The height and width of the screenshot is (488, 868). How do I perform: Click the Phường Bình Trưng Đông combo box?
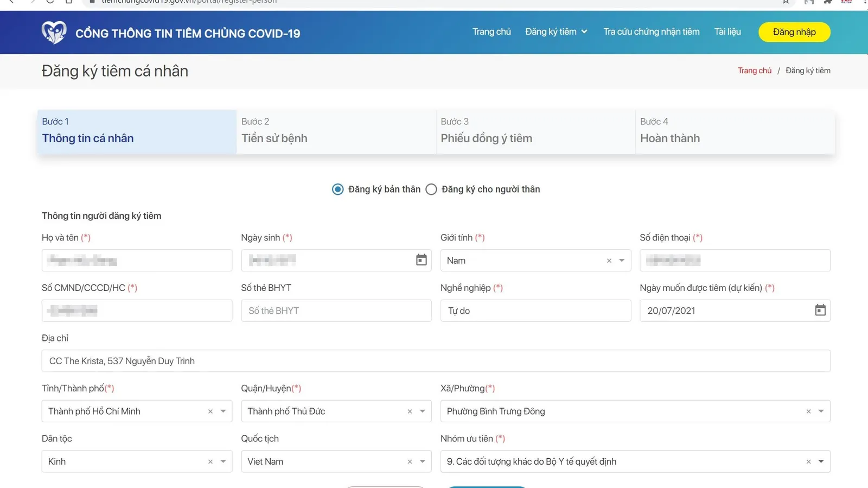click(635, 411)
